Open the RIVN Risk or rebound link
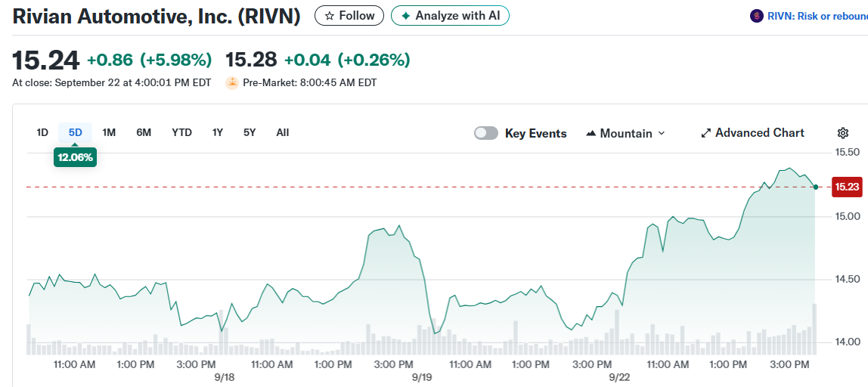This screenshot has height=387, width=868. [817, 16]
